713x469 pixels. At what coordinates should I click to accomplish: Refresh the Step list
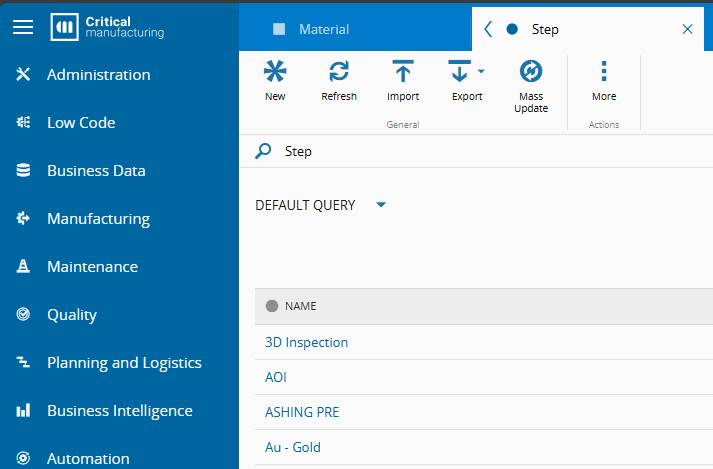pyautogui.click(x=339, y=72)
